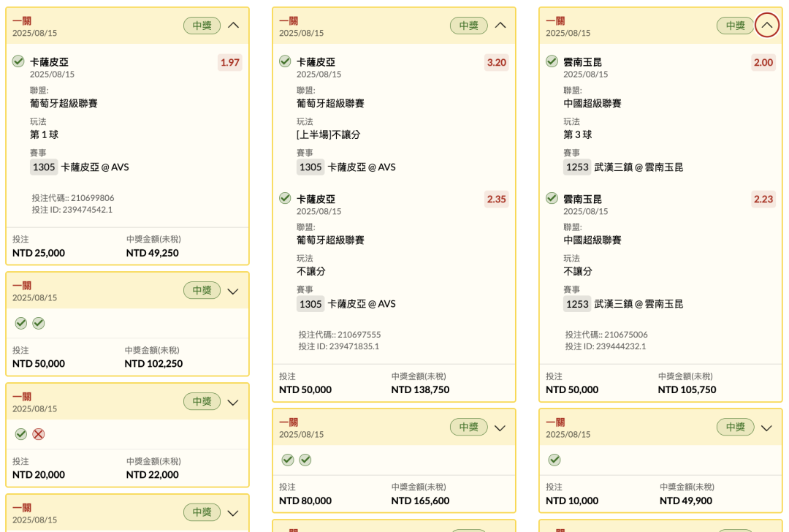Screen dimensions: 789x532
Task: Click event code 1305 under [上半場]不讓分
Action: (310, 167)
